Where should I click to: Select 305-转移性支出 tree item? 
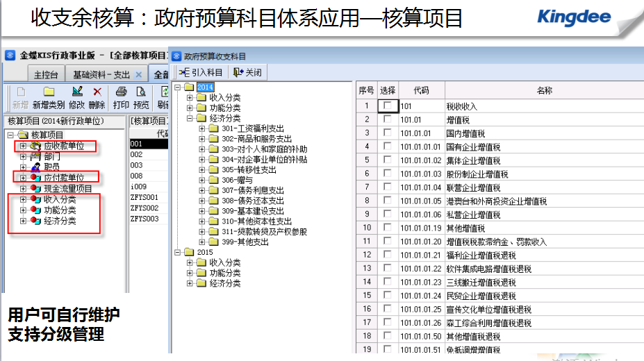pos(249,170)
